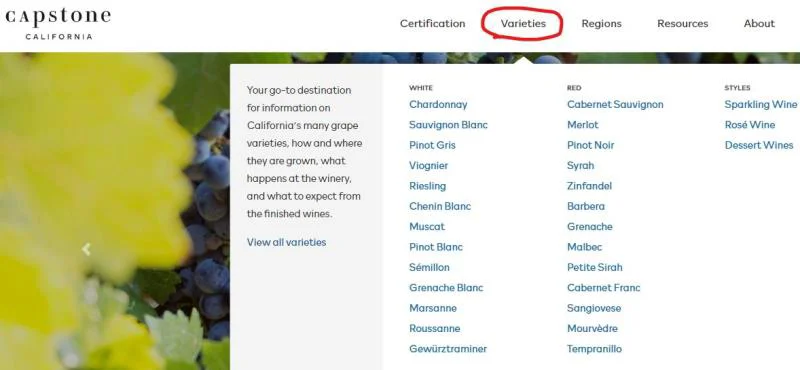
Task: Open the Varieties menu item
Action: tap(523, 23)
